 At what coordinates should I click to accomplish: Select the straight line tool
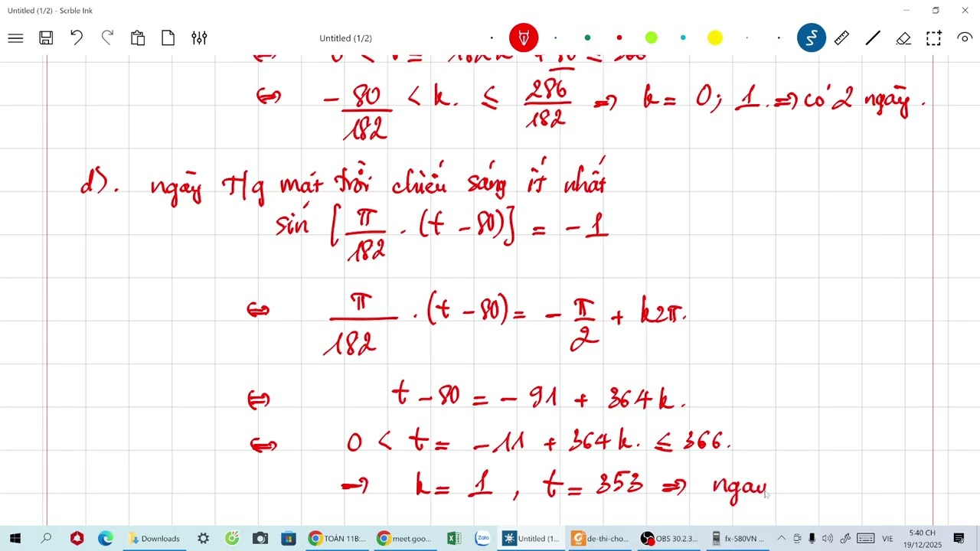tap(873, 37)
